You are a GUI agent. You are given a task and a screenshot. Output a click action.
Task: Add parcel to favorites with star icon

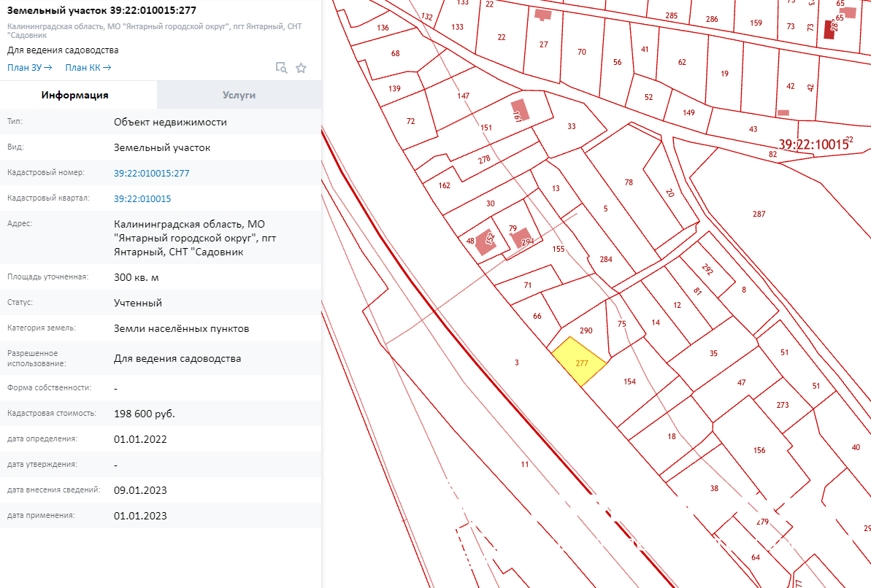pos(301,68)
